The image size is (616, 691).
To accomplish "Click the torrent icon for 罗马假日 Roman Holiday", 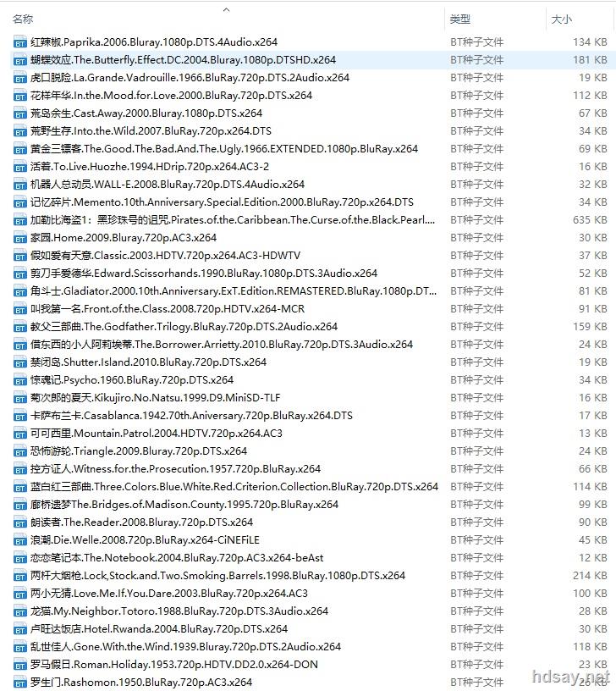I will tap(19, 665).
